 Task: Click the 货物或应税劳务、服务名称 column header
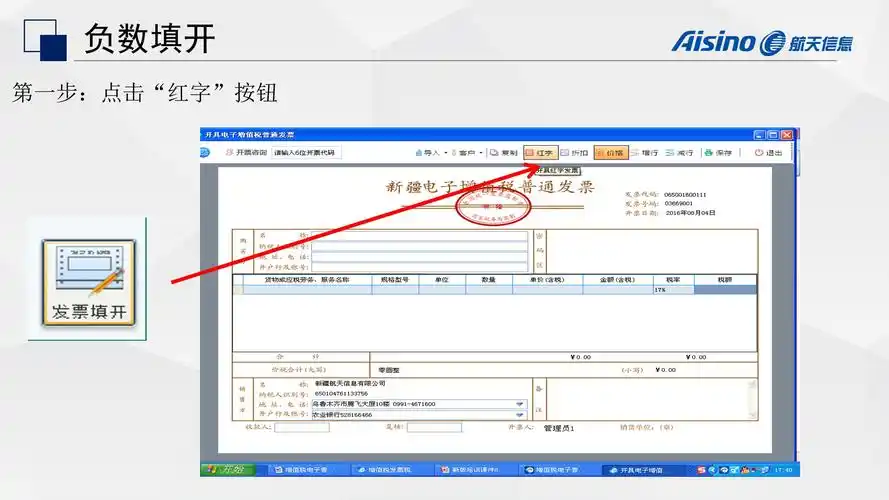(307, 279)
